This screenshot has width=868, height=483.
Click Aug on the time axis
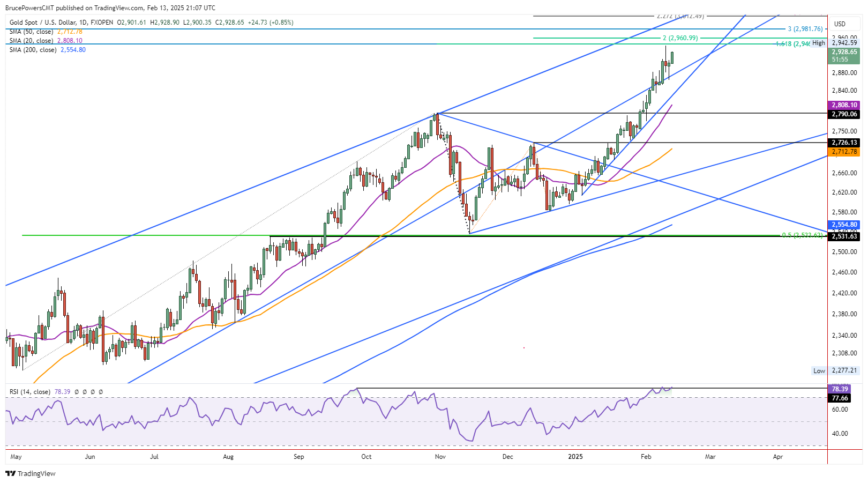(x=228, y=457)
